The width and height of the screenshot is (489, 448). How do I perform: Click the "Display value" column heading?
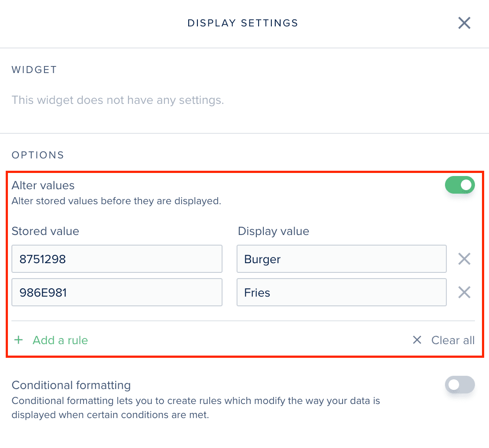pos(274,231)
